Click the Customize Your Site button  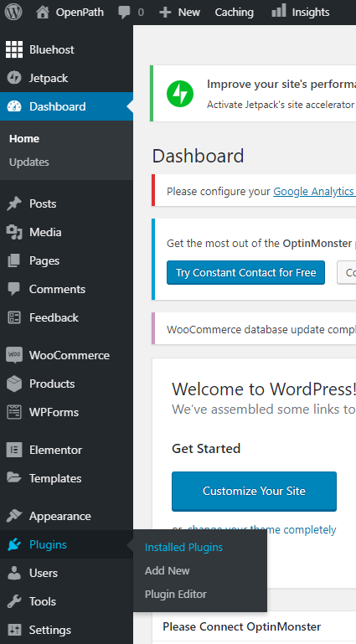tap(254, 492)
